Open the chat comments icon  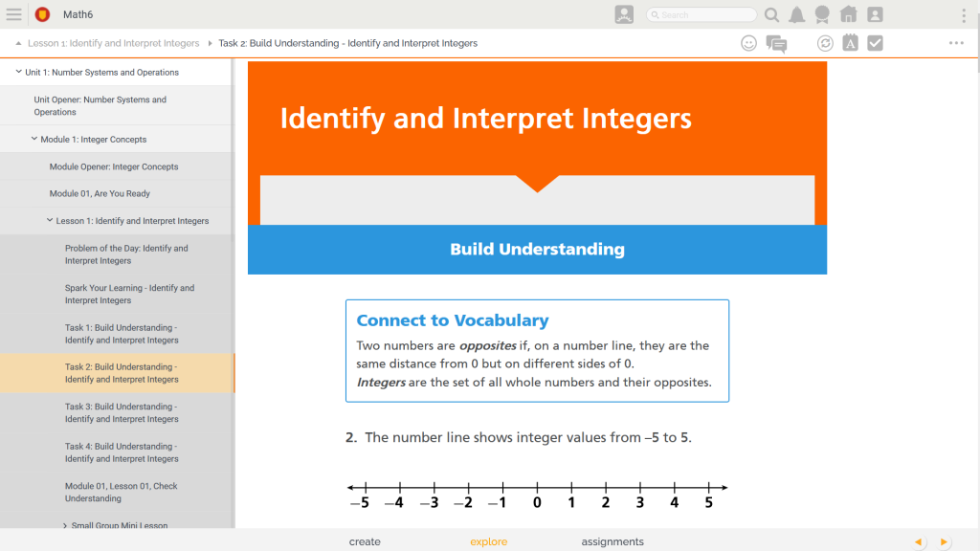click(776, 43)
